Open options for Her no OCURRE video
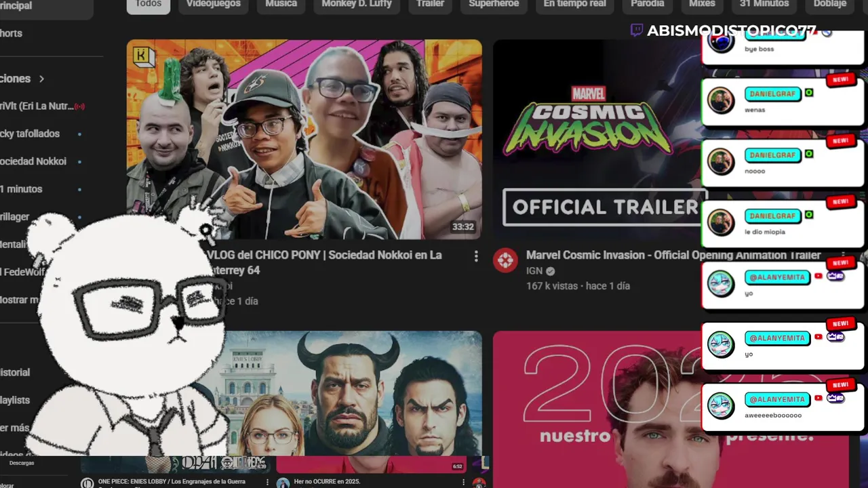This screenshot has height=488, width=868. coord(464,483)
